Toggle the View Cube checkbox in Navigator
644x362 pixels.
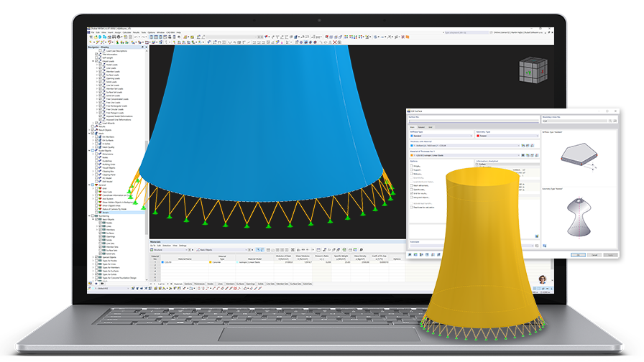click(96, 192)
